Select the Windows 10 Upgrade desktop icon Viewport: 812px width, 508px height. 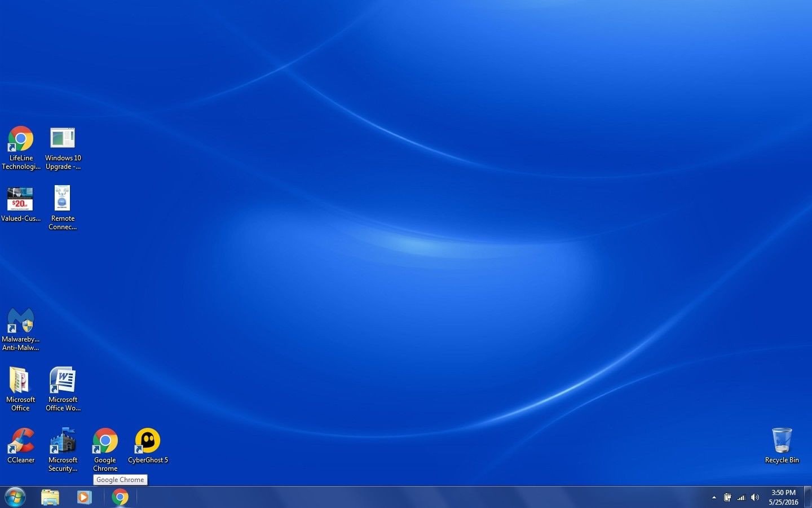tap(63, 139)
